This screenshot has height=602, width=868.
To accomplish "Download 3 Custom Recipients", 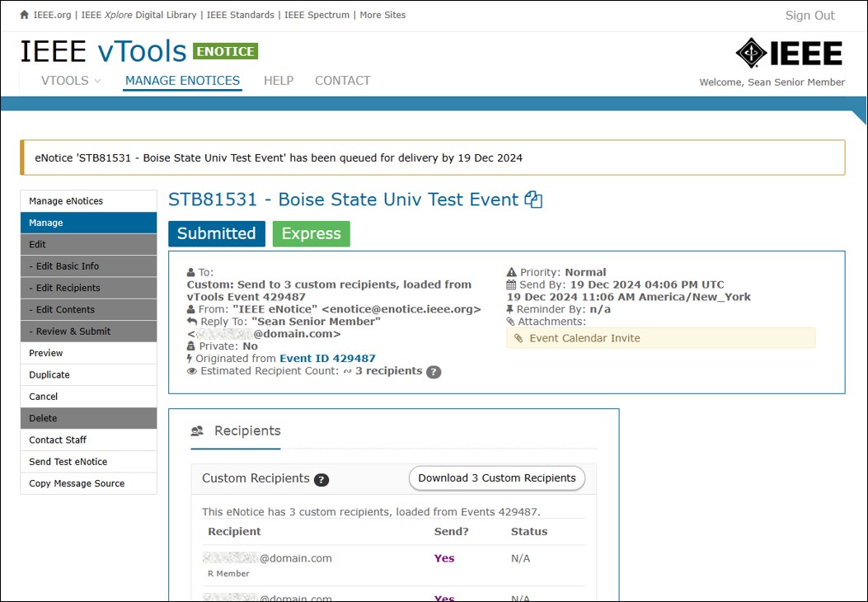I will click(x=496, y=478).
